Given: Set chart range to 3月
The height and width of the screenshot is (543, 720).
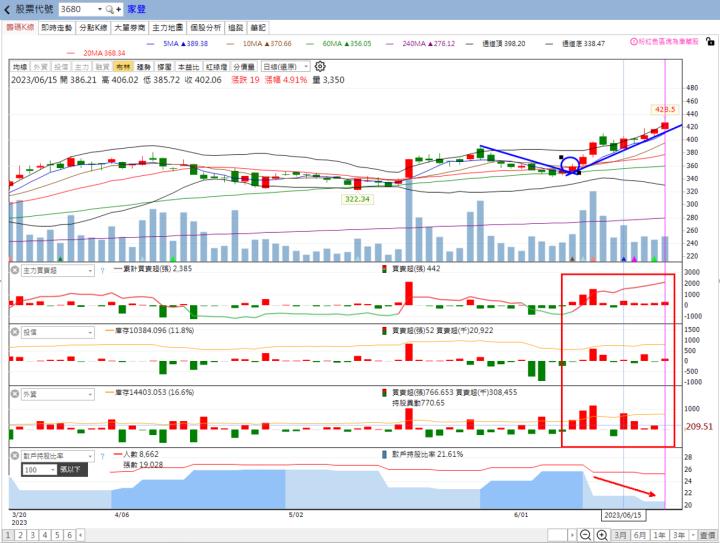Looking at the screenshot, I should tap(621, 535).
